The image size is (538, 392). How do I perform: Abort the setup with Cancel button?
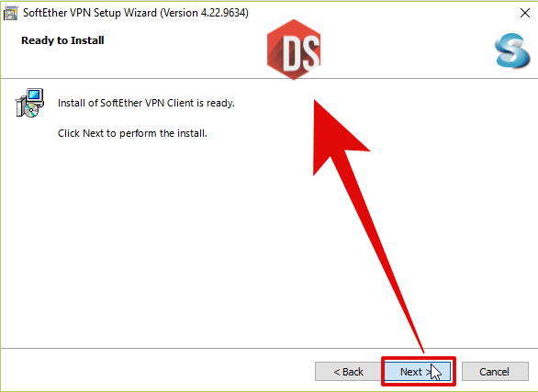pyautogui.click(x=495, y=372)
